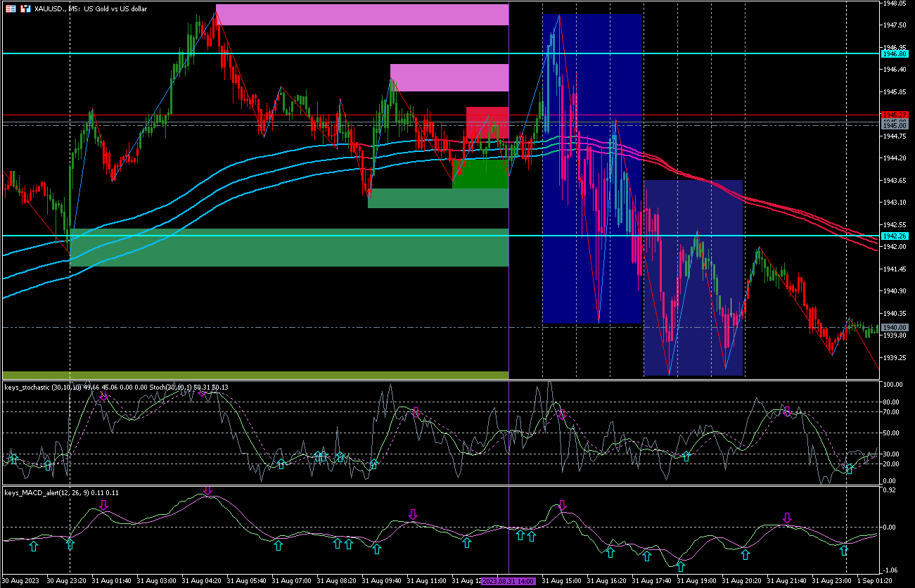Image resolution: width=915 pixels, height=588 pixels.
Task: Click the 0.92 value on MACD scale
Action: pos(889,490)
